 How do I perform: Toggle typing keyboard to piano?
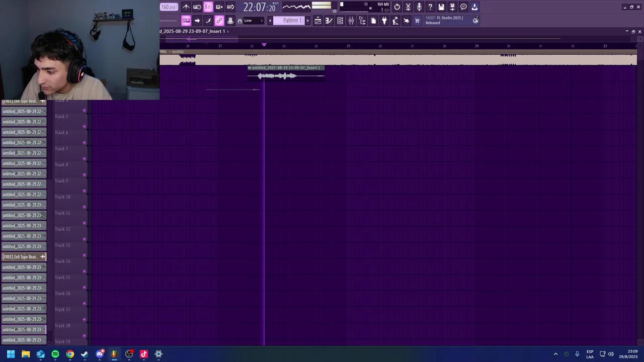(x=186, y=21)
